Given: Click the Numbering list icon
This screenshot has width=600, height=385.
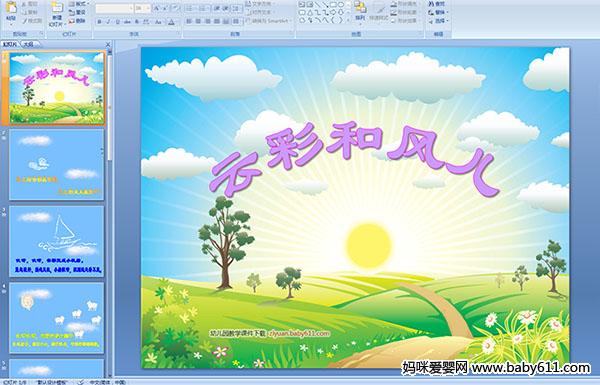Looking at the screenshot, I should pyautogui.click(x=203, y=8).
